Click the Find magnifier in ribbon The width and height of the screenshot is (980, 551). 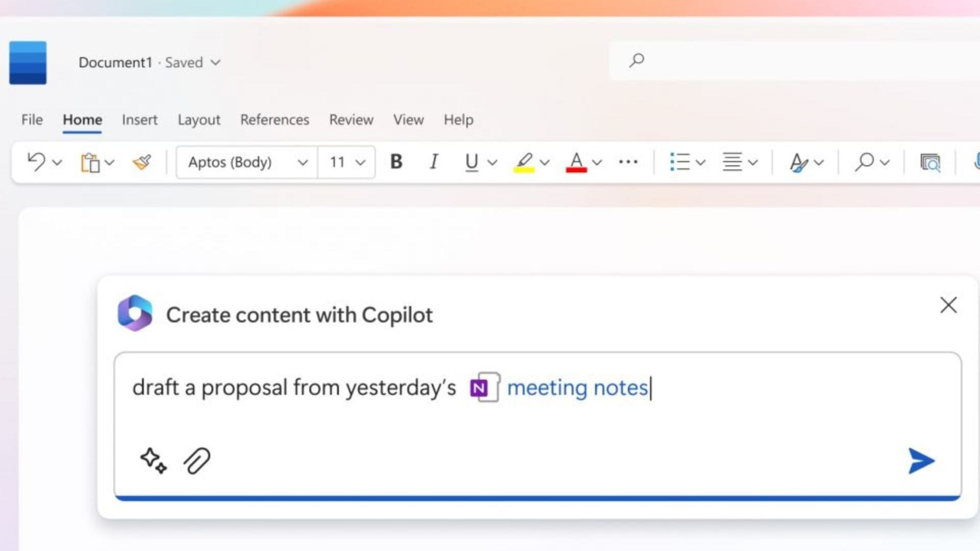click(x=864, y=162)
